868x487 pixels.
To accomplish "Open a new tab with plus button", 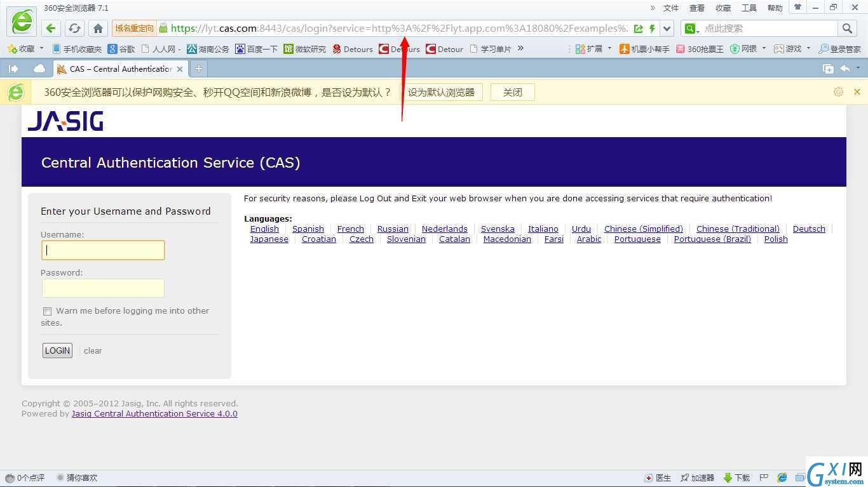I will click(198, 69).
